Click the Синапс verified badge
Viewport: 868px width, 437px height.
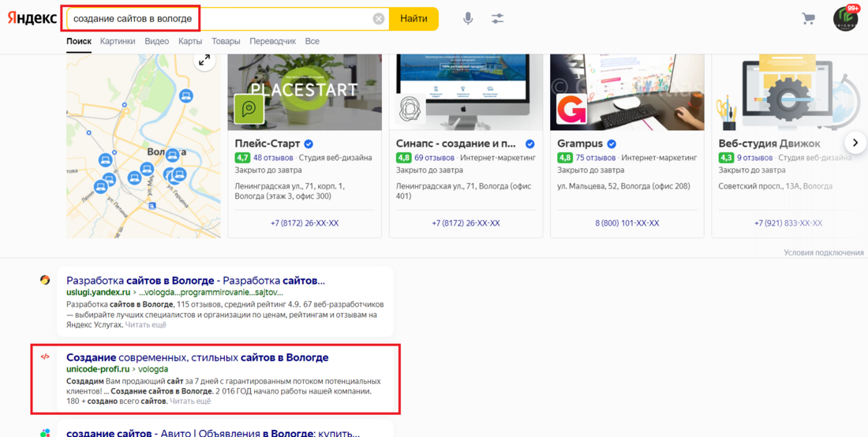point(529,144)
